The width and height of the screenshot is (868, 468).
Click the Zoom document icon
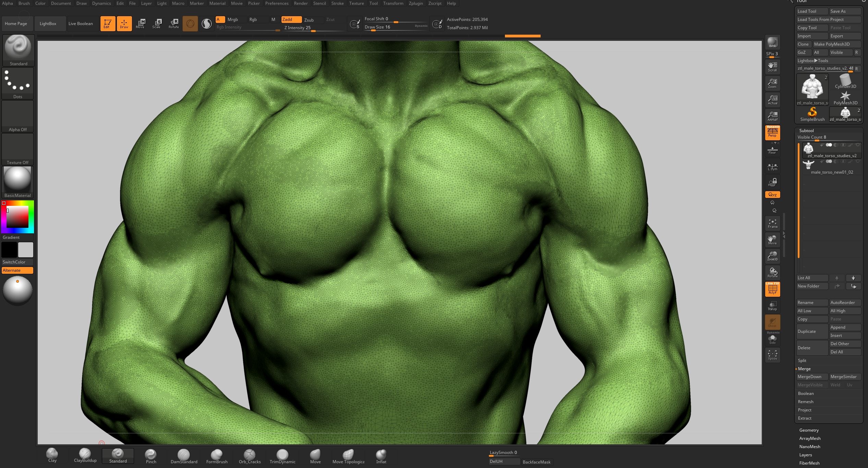click(x=772, y=83)
